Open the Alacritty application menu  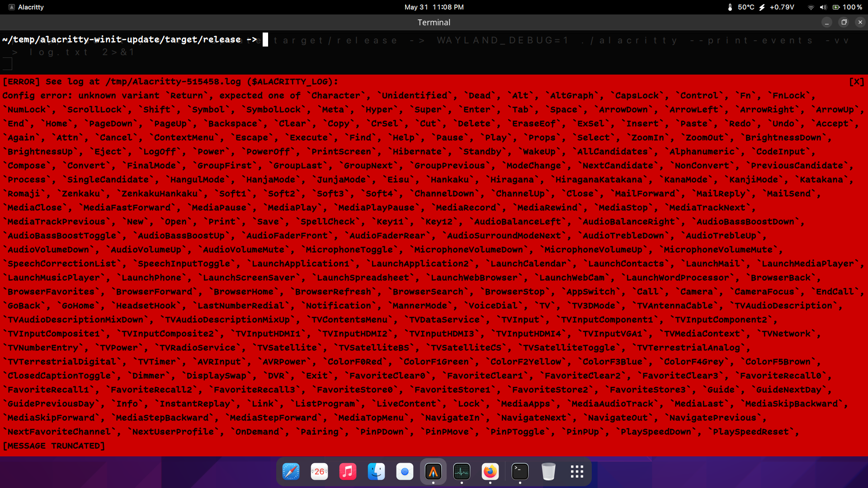[26, 7]
